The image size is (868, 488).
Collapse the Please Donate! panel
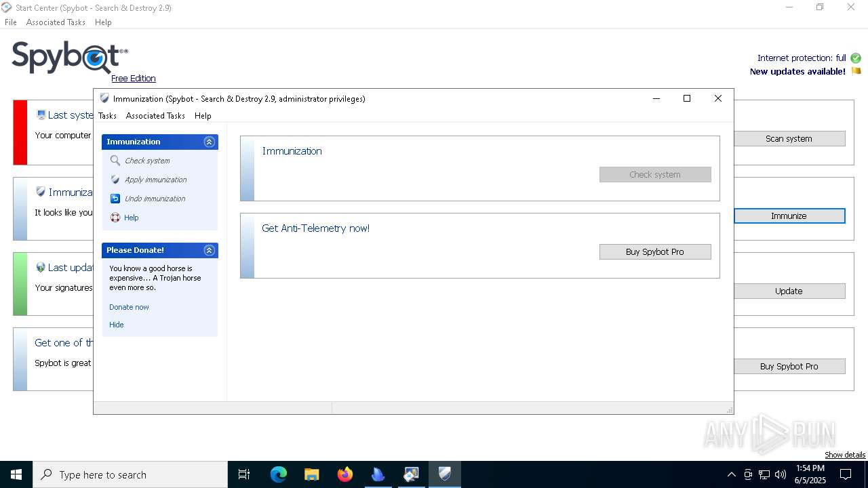[x=209, y=250]
